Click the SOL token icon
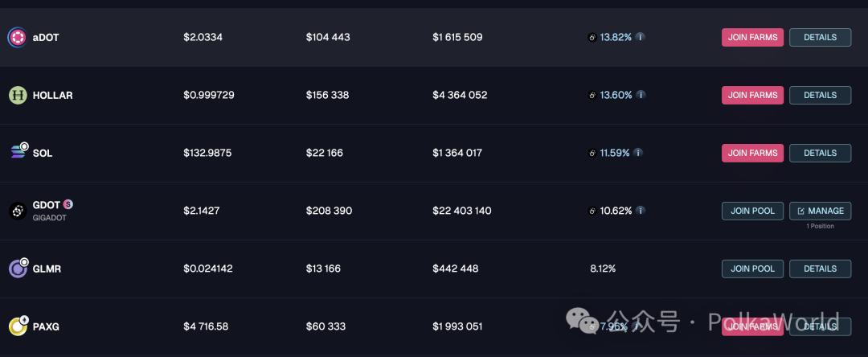Screen dimensions: 868x357 [x=18, y=152]
